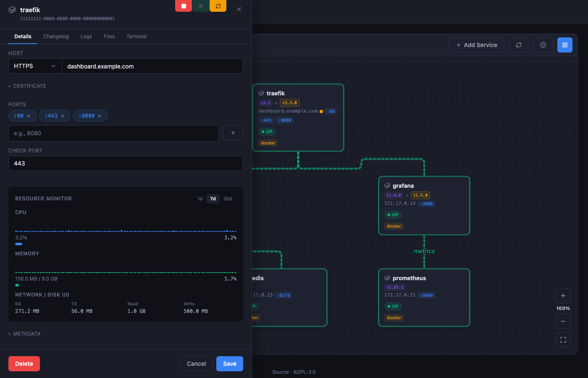Click the CPU usage chart line
This screenshot has height=378, width=588.
click(x=126, y=231)
